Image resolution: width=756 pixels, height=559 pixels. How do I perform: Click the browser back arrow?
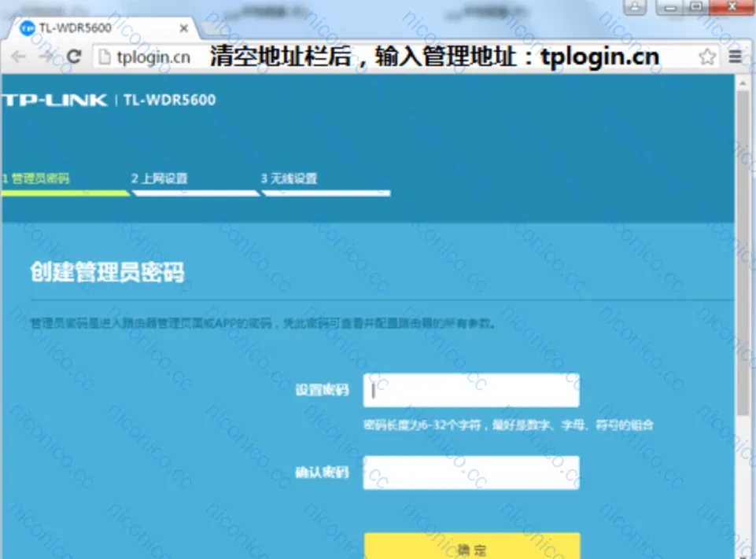(x=18, y=57)
